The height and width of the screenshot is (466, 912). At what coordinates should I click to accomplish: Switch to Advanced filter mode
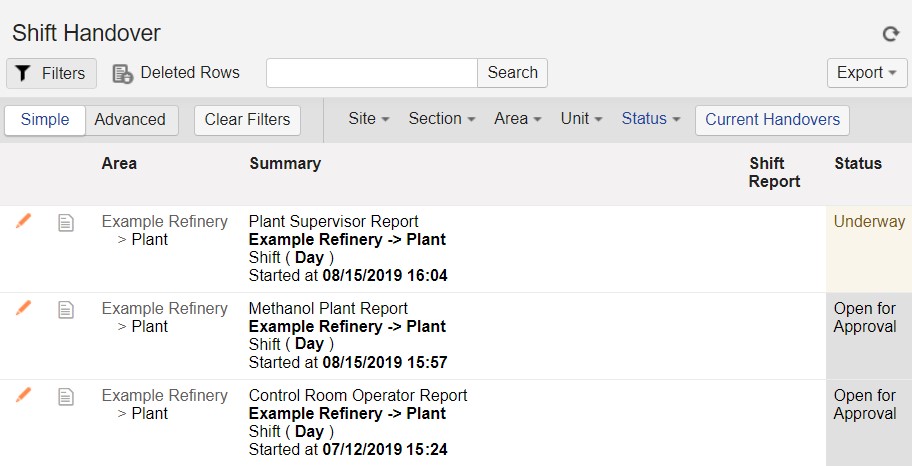click(x=131, y=120)
